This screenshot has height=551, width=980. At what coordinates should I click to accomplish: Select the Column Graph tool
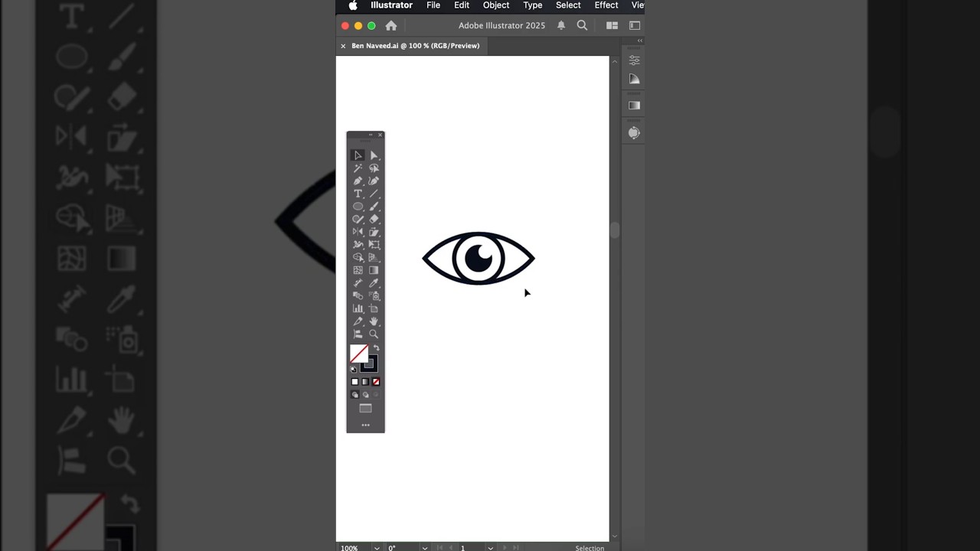click(x=358, y=308)
